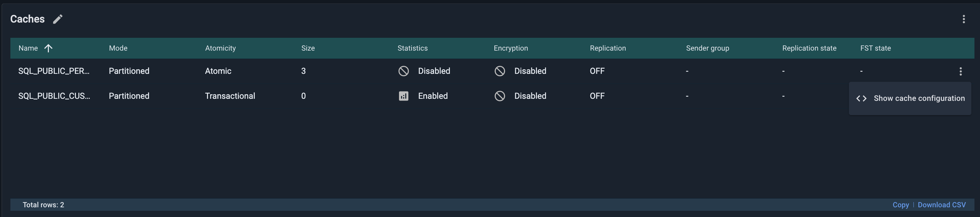Click the Replication column header
The height and width of the screenshot is (217, 980).
click(608, 48)
